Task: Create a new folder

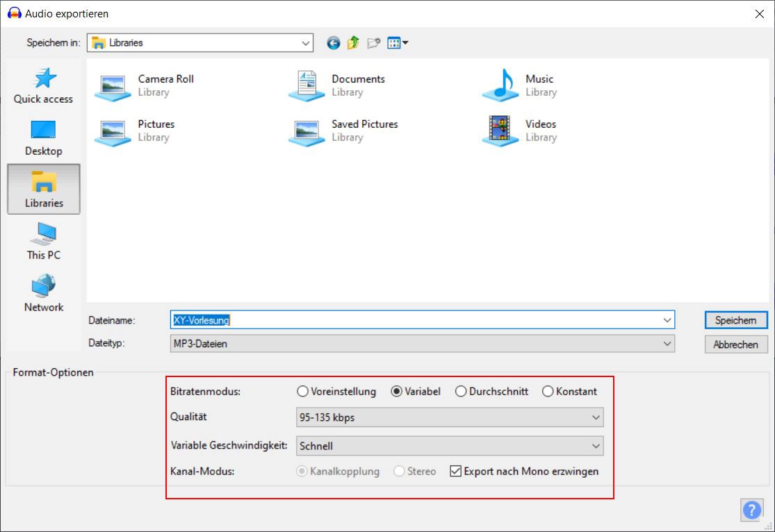Action: tap(374, 43)
